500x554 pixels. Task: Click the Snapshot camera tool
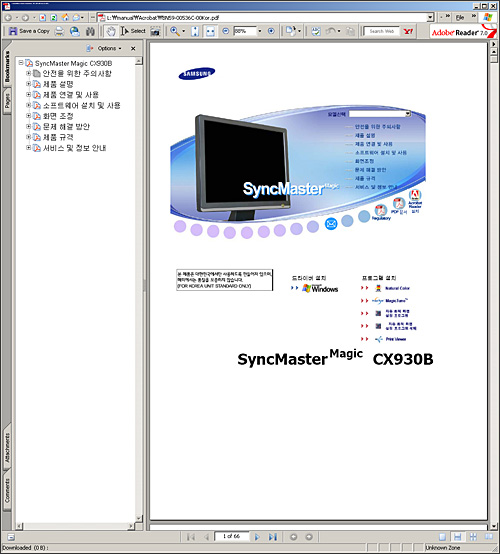click(x=155, y=31)
